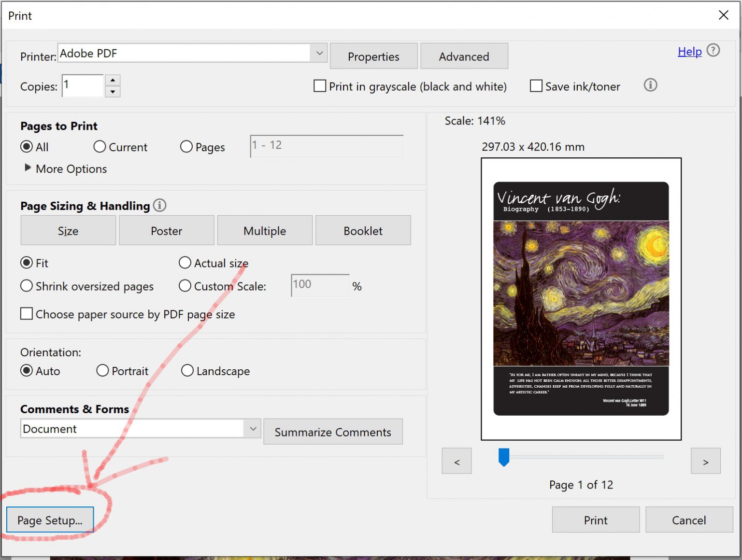
Task: Select the circled Page Setup option
Action: (49, 520)
